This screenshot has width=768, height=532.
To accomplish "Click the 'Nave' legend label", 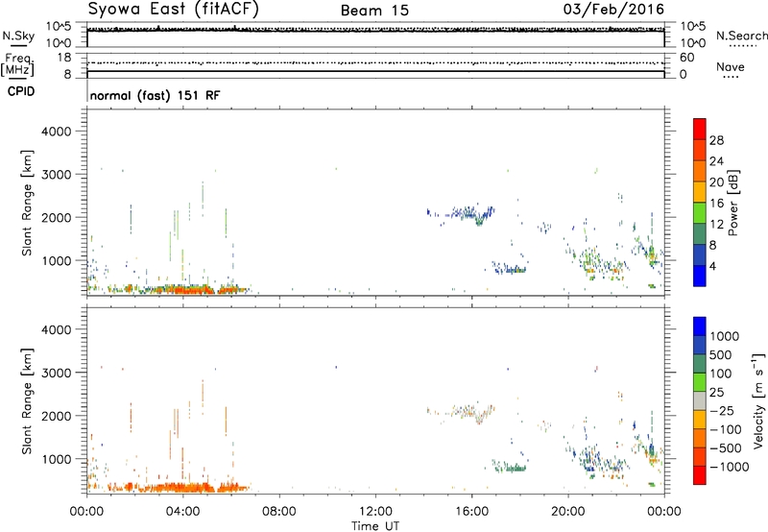I will pyautogui.click(x=730, y=67).
